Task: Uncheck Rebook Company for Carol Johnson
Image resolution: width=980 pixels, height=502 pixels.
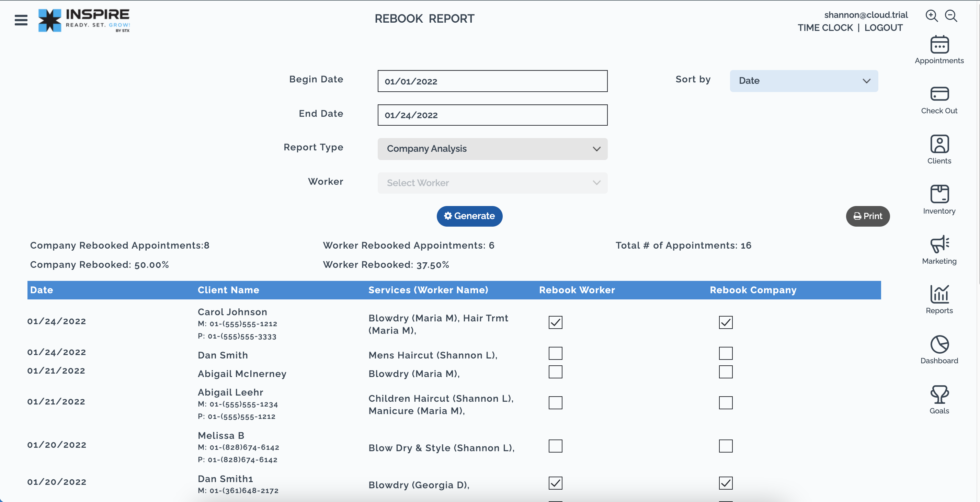Action: click(726, 322)
